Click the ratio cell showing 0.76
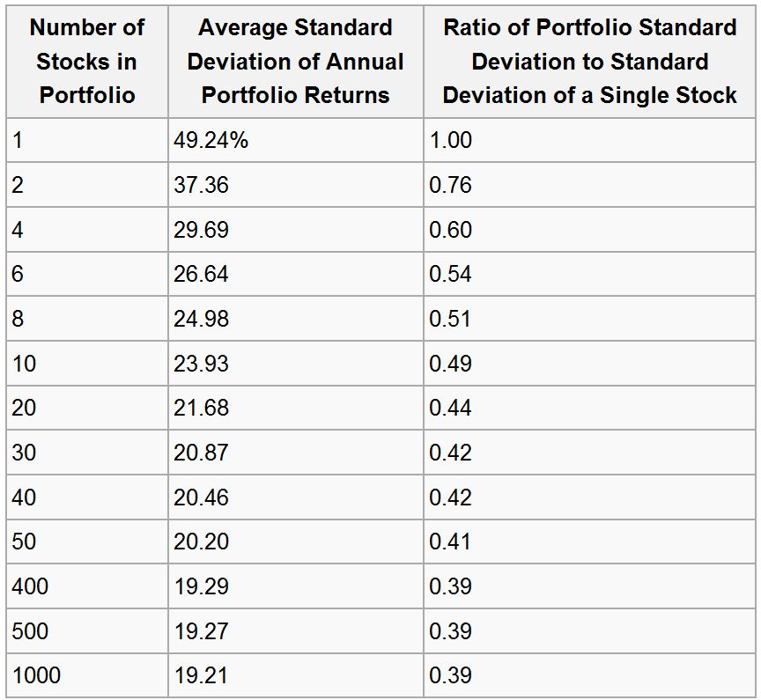Image resolution: width=761 pixels, height=700 pixels. click(450, 185)
